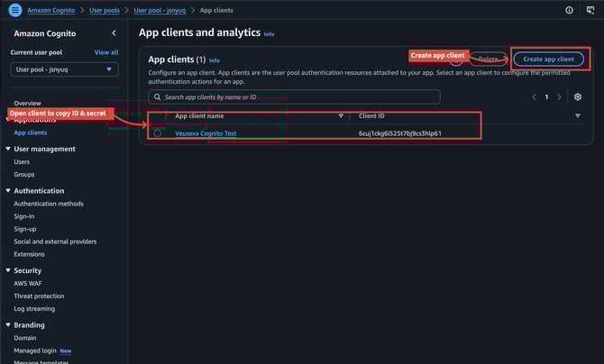Go to User pool - jsnyuq breadcrumb
Viewport: 604px width, 364px height.
160,11
